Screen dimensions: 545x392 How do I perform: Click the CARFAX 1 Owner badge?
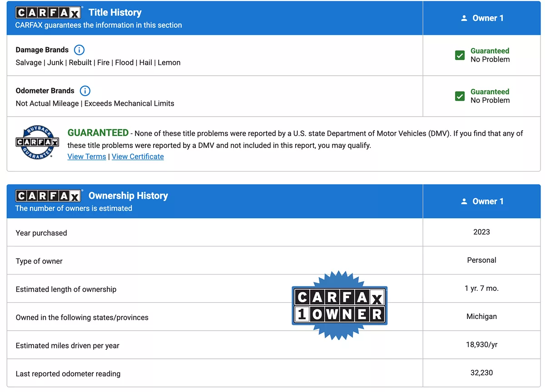click(x=340, y=306)
